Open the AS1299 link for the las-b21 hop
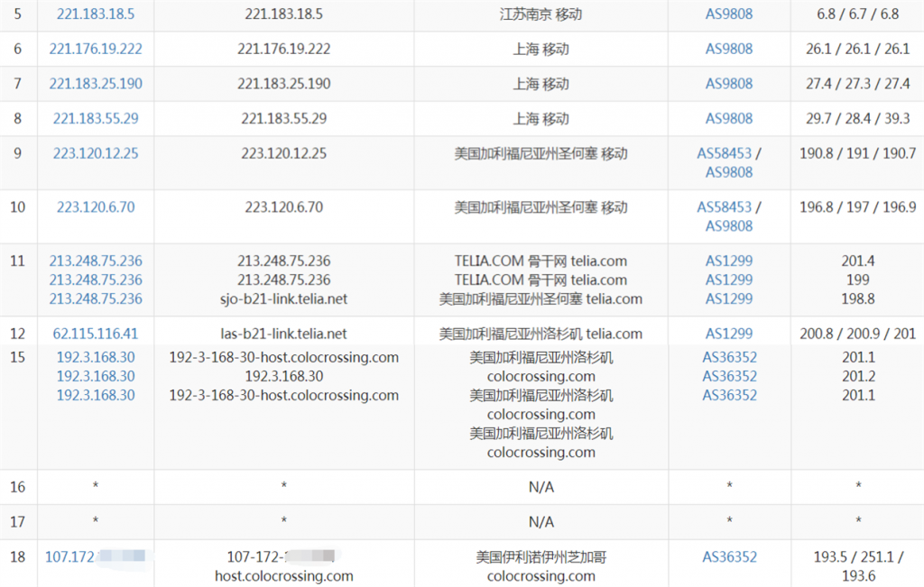Image resolution: width=924 pixels, height=587 pixels. (x=729, y=333)
